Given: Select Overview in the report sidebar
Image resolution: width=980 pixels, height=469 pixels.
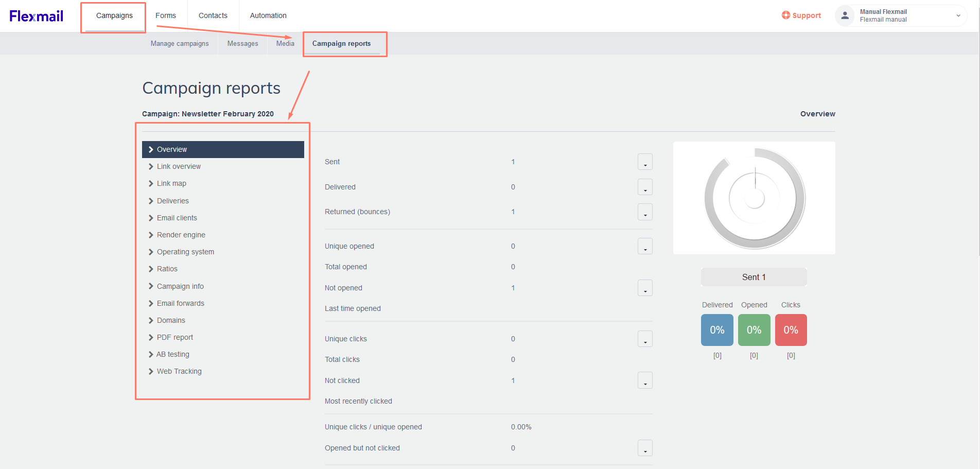Looking at the screenshot, I should (x=223, y=149).
